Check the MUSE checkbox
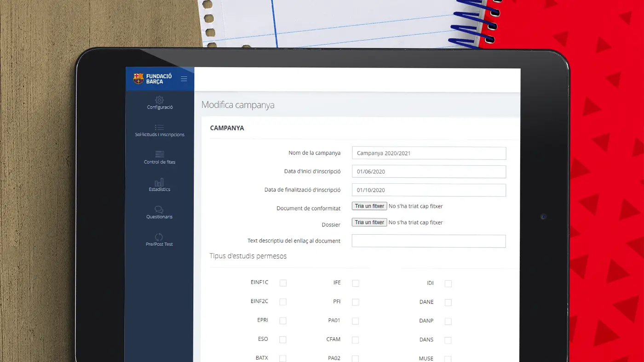Viewport: 644px width, 362px height. tap(448, 359)
